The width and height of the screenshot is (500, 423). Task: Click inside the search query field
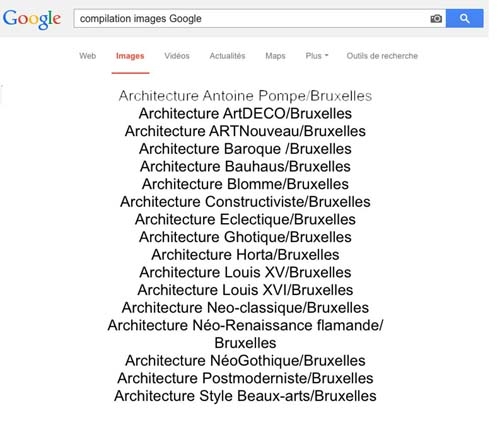(x=253, y=19)
